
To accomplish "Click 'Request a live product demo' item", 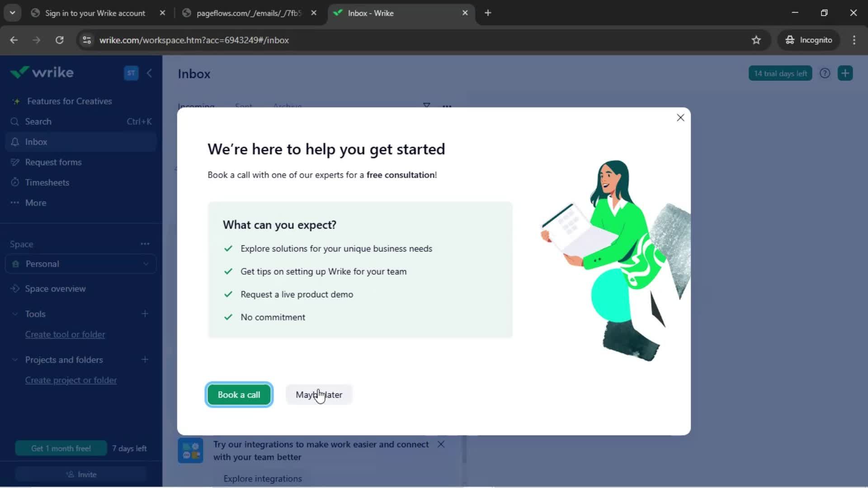I will click(297, 295).
